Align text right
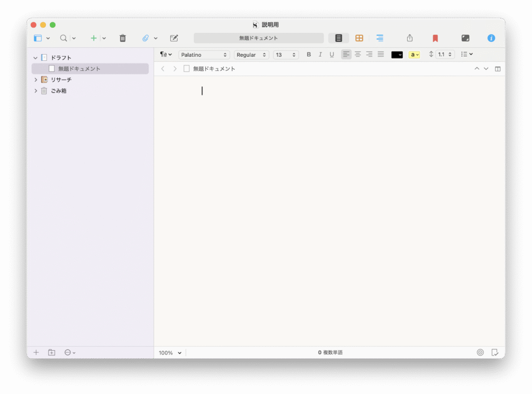The width and height of the screenshot is (532, 394). (369, 54)
